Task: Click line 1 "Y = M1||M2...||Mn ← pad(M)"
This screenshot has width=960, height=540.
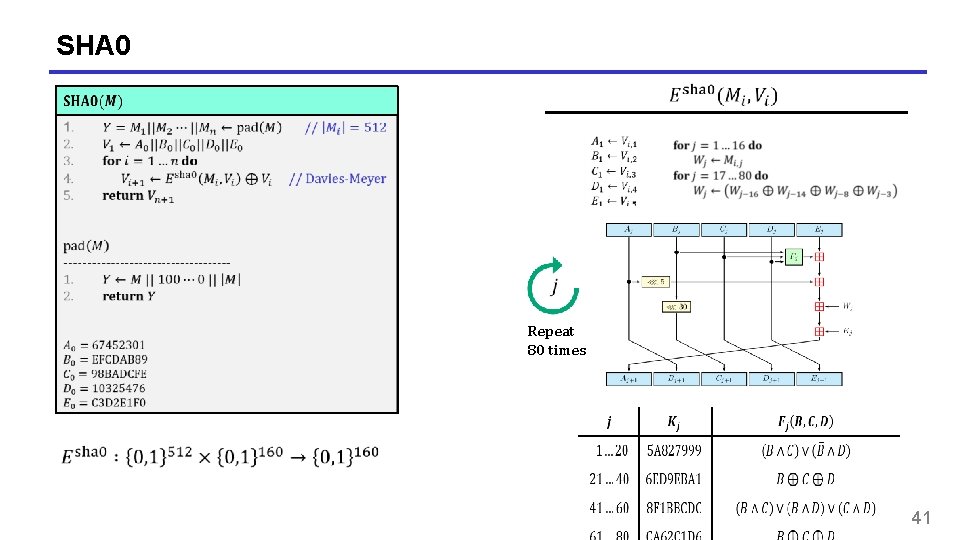Action: (x=192, y=128)
